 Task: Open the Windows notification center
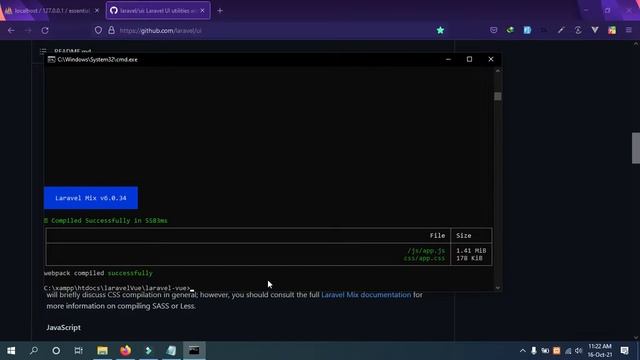(x=624, y=350)
